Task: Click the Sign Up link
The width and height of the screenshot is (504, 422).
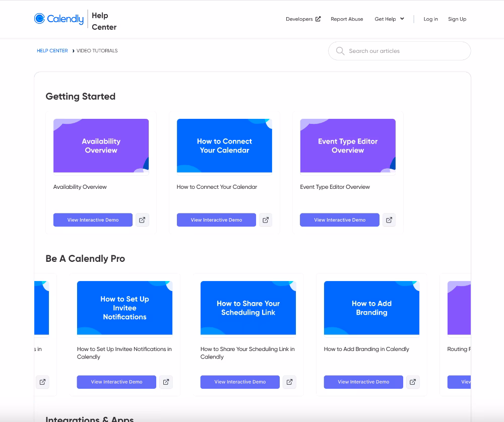Action: [457, 19]
